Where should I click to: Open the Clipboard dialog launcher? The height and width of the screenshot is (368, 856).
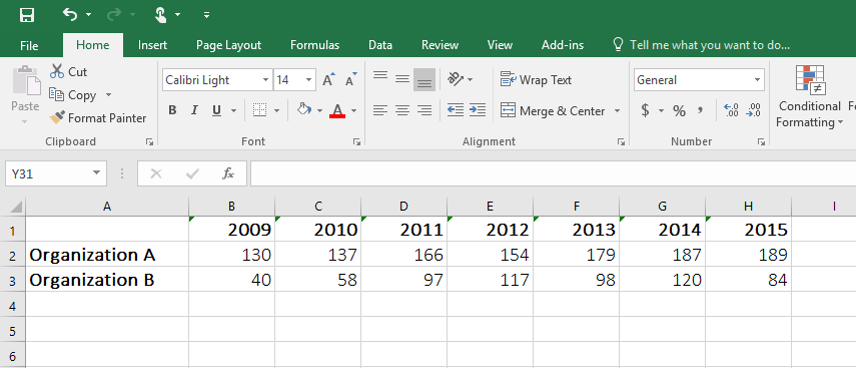[x=150, y=142]
